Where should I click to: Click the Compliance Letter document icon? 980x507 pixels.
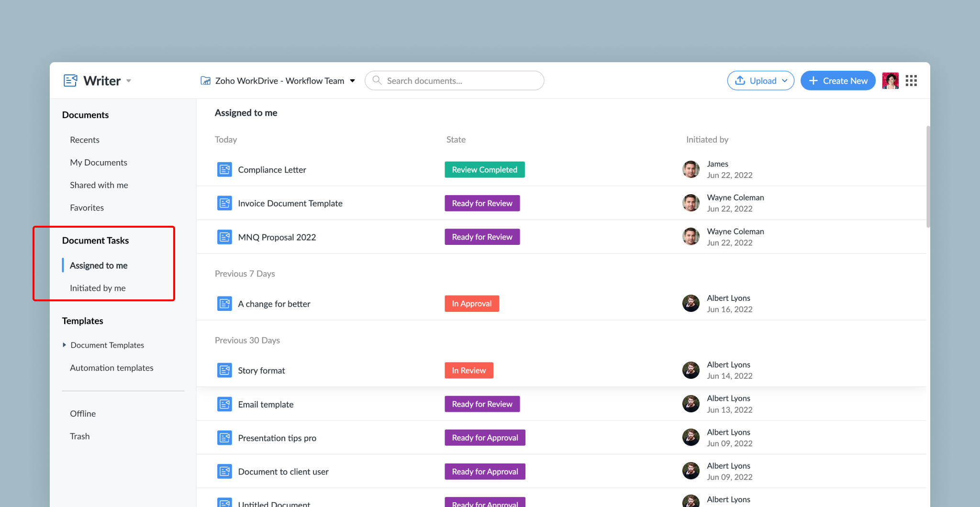coord(224,170)
